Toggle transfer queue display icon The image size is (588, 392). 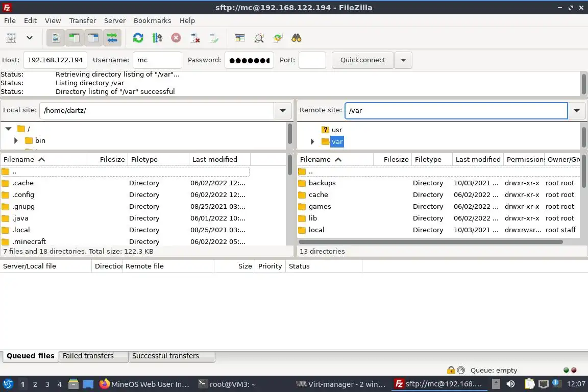pos(112,38)
